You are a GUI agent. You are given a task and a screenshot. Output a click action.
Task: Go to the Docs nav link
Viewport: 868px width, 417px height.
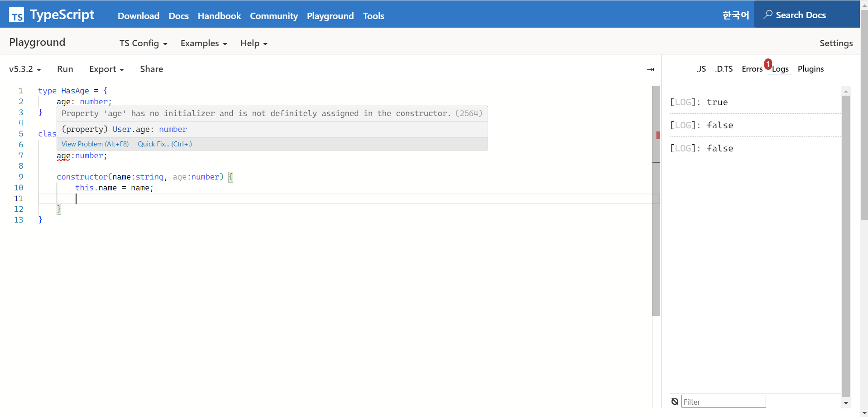click(178, 16)
